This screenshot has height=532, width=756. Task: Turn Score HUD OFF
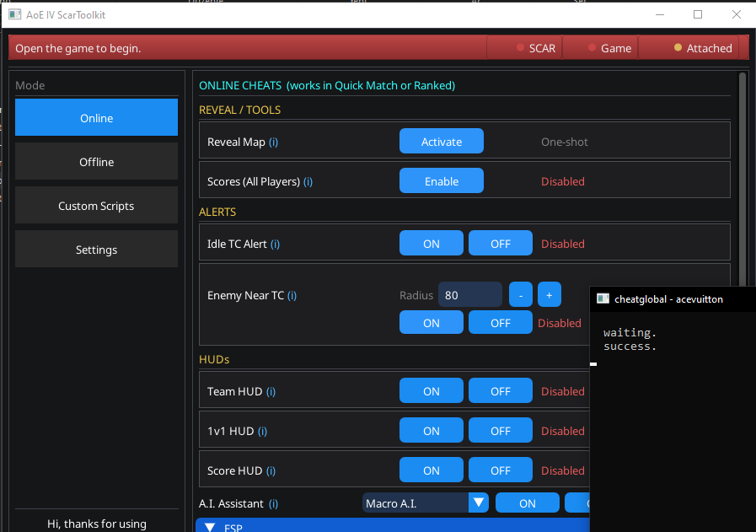[x=501, y=470]
